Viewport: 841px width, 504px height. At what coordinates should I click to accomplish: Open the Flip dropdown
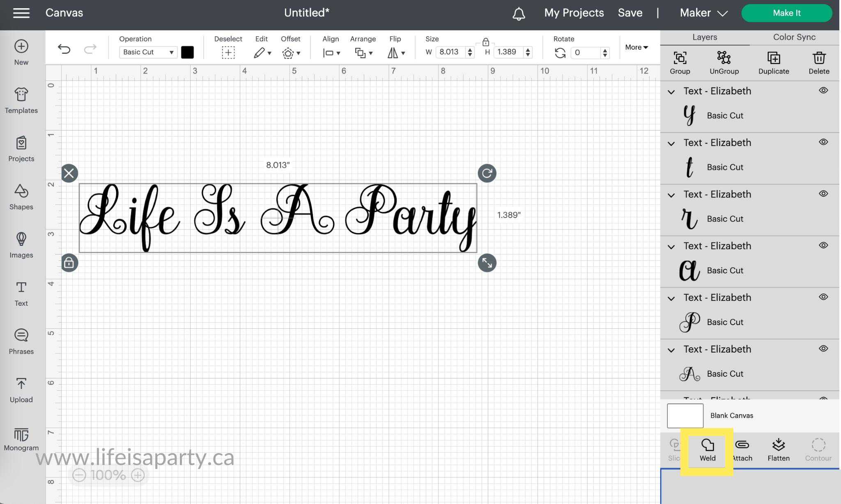[396, 53]
